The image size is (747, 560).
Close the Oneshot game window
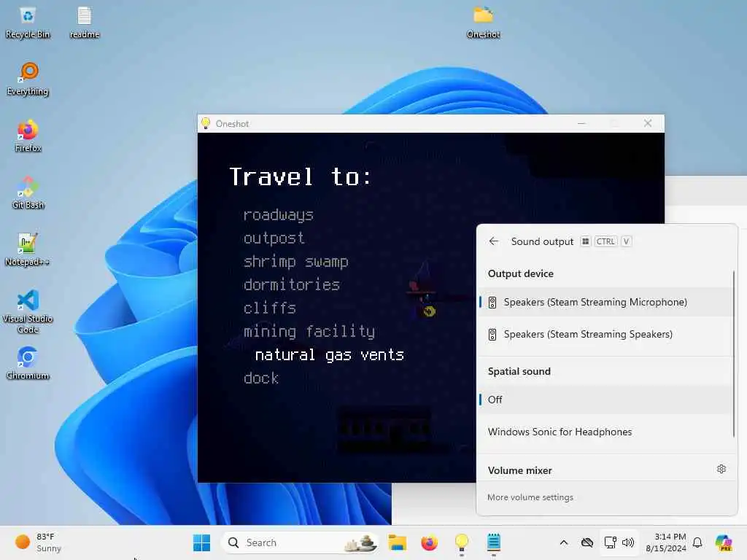[x=648, y=123]
